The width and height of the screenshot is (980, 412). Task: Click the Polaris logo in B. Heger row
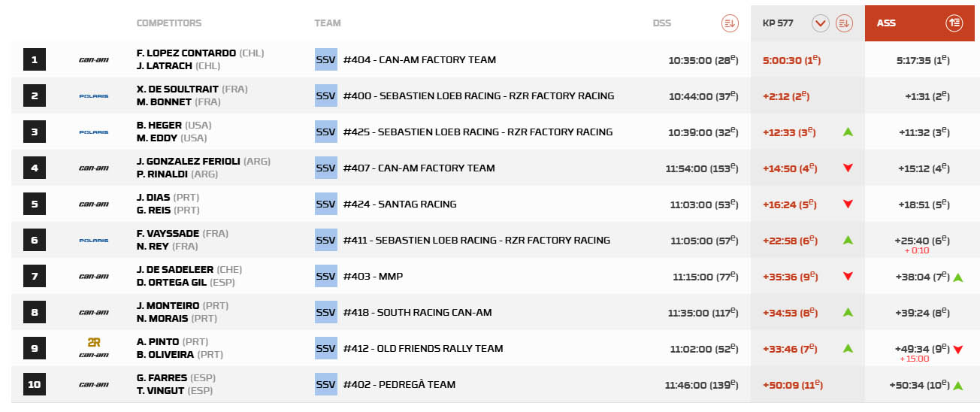[x=94, y=132]
